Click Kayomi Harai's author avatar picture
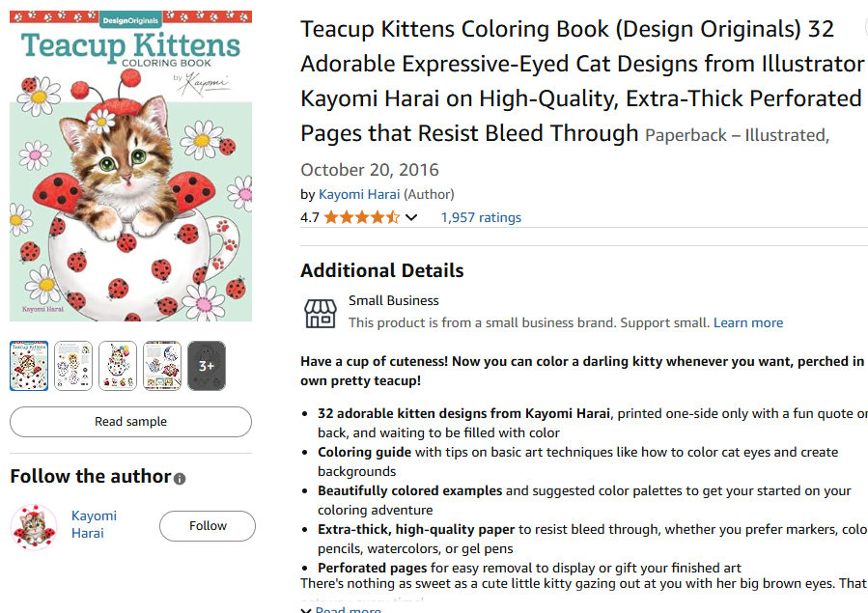This screenshot has height=613, width=868. (33, 526)
